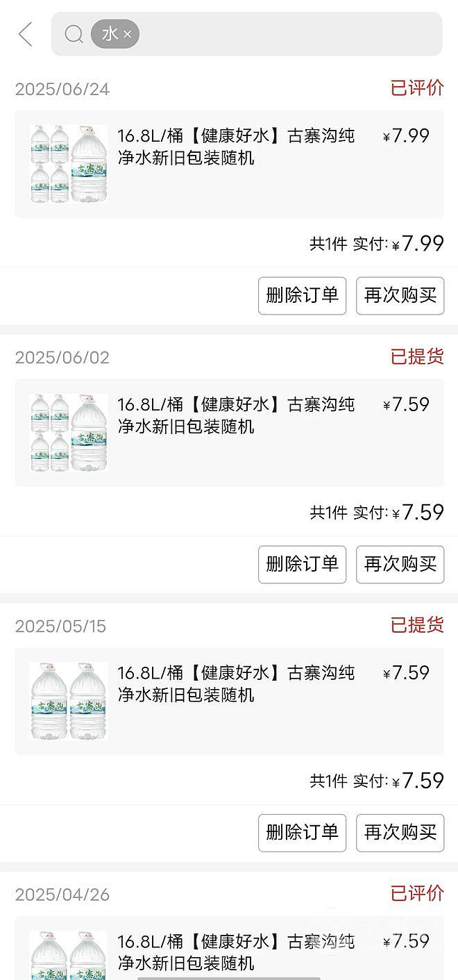Tap the magnifier search icon
This screenshot has width=458, height=980.
(x=74, y=34)
